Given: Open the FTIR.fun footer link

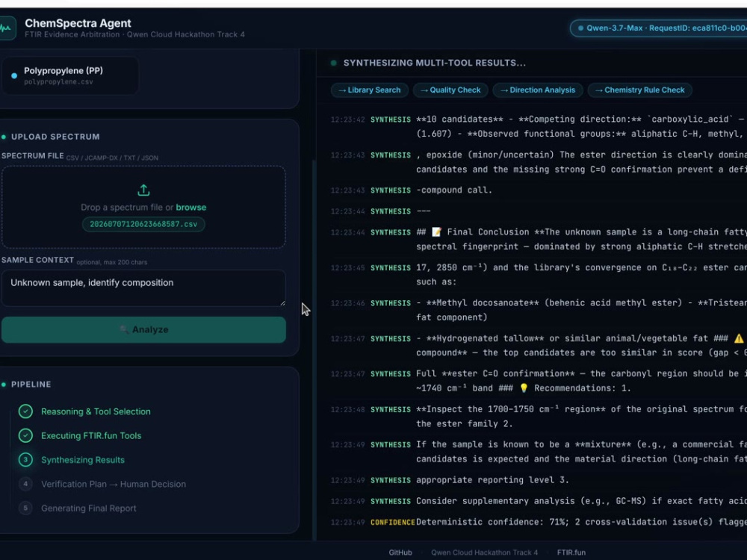Looking at the screenshot, I should (x=571, y=553).
